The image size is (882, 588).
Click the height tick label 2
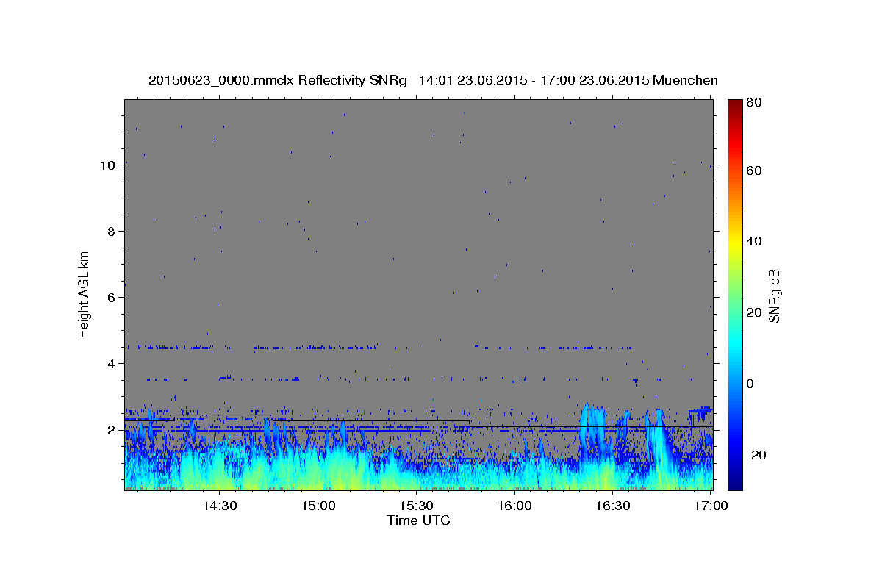pos(112,429)
